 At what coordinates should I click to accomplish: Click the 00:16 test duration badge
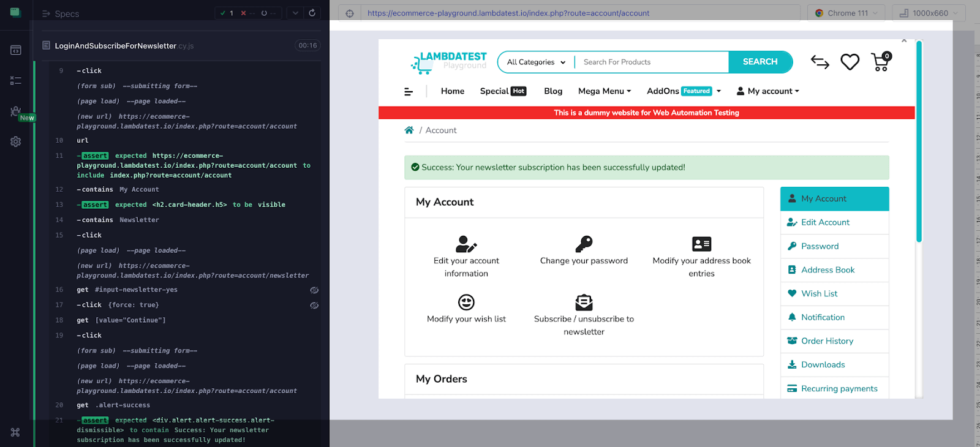[x=307, y=45]
